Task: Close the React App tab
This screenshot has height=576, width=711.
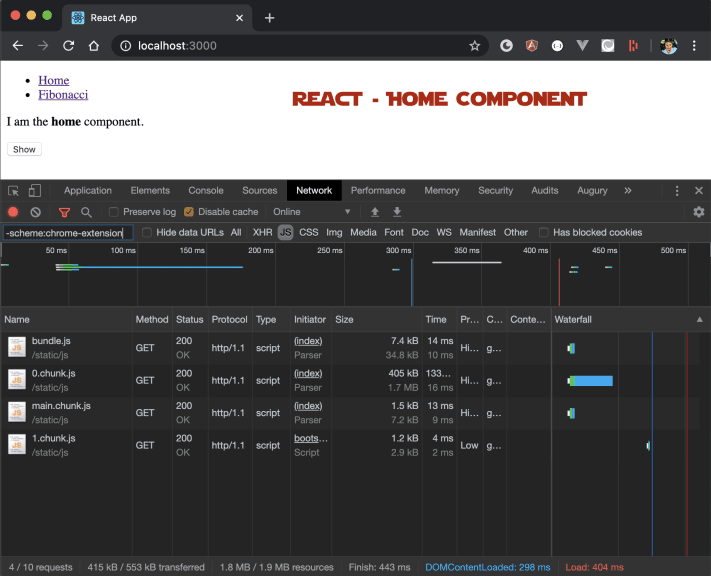Action: click(x=239, y=18)
